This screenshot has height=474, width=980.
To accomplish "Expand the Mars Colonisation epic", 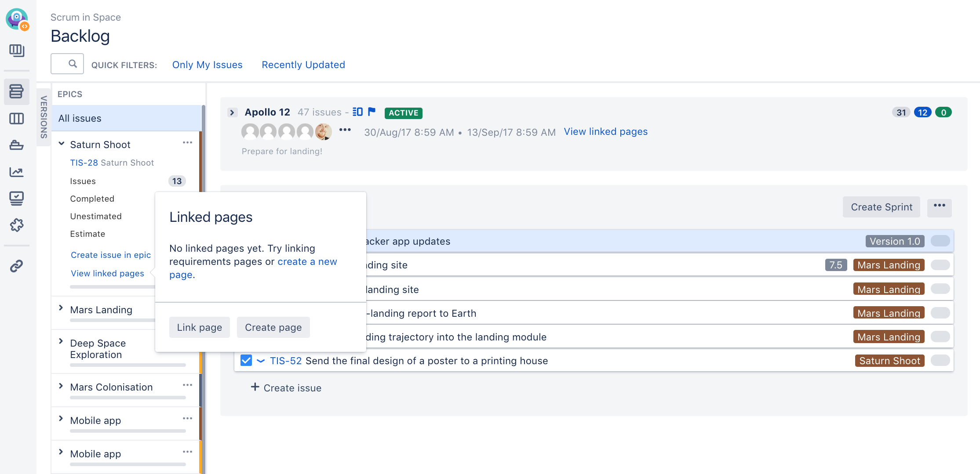I will click(62, 387).
